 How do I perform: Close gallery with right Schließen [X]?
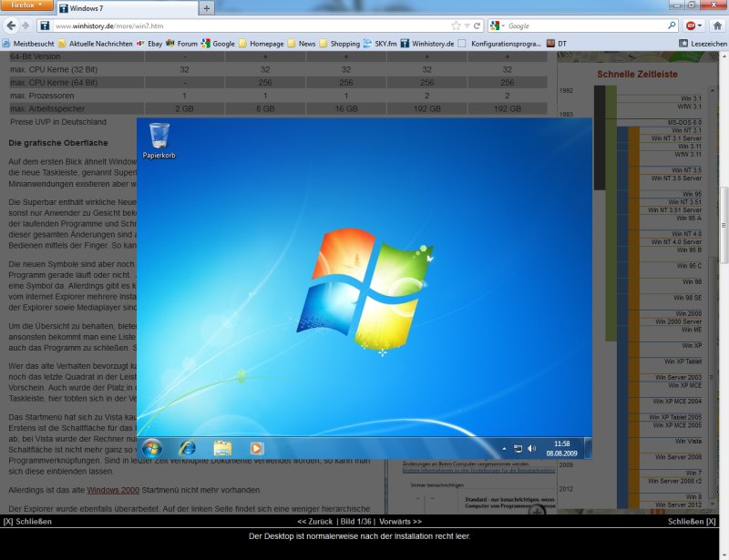coord(692,522)
